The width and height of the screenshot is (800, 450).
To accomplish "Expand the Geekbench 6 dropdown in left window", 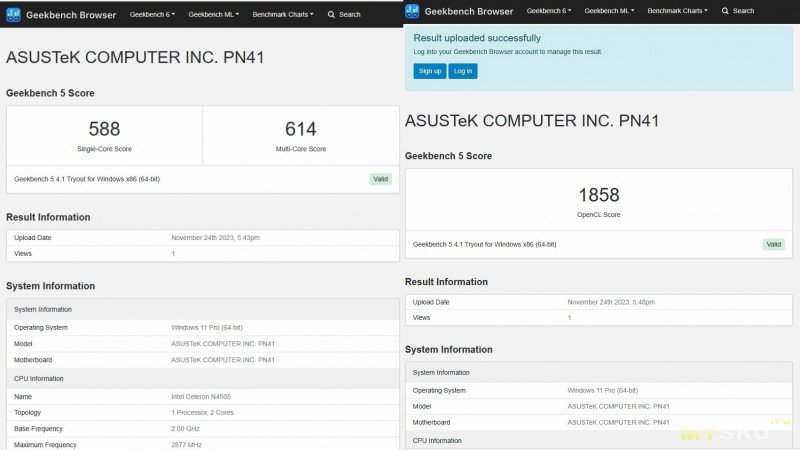I will tap(152, 15).
